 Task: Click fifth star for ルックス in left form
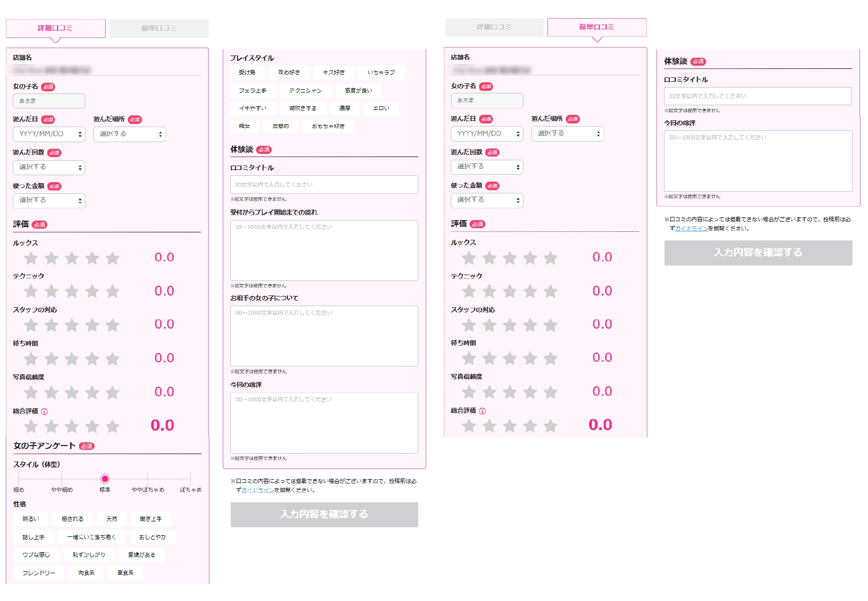tap(112, 259)
